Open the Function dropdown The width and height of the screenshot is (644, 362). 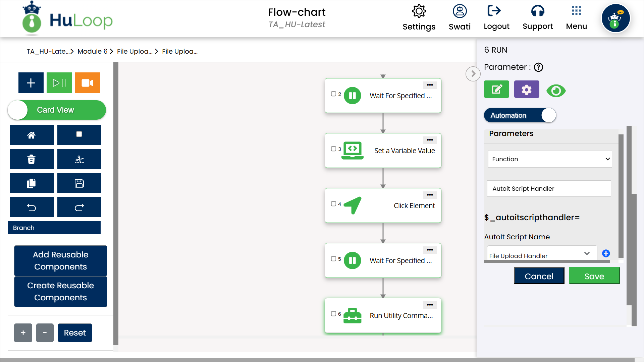550,159
